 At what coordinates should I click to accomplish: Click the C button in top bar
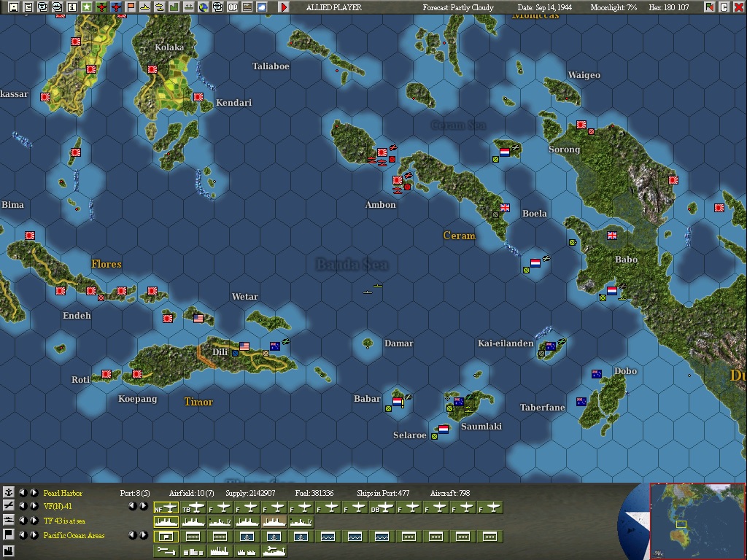pos(724,7)
